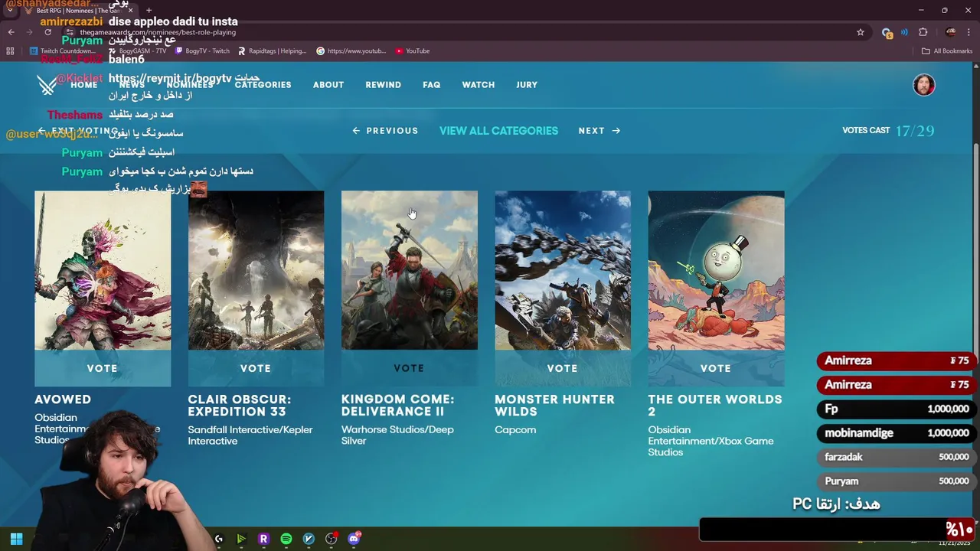
Task: Open the All Bookmarks folder
Action: pyautogui.click(x=947, y=51)
